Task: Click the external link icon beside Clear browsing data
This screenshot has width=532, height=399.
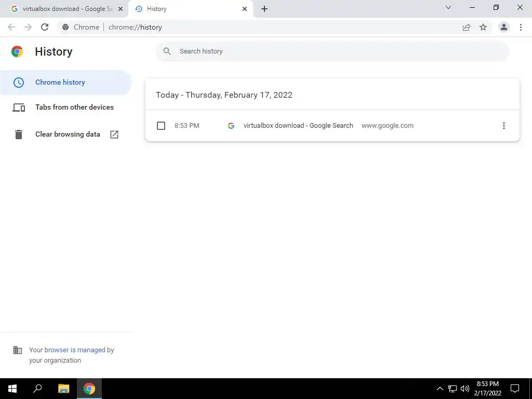Action: [114, 135]
